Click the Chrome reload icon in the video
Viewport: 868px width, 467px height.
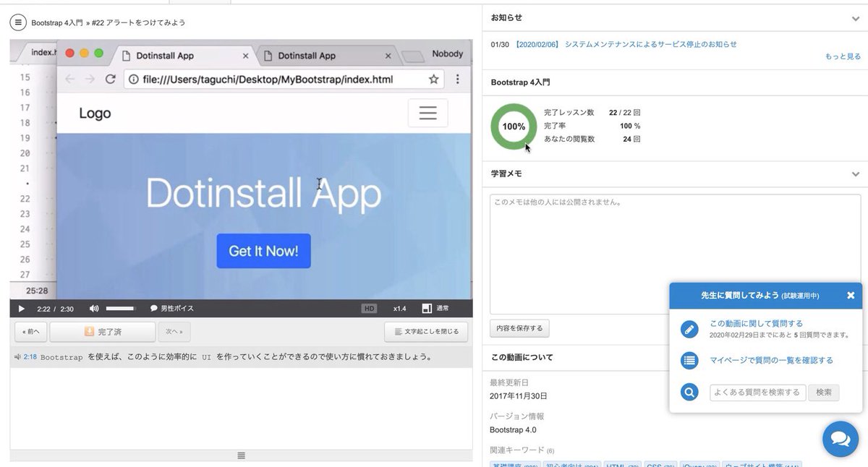(111, 79)
